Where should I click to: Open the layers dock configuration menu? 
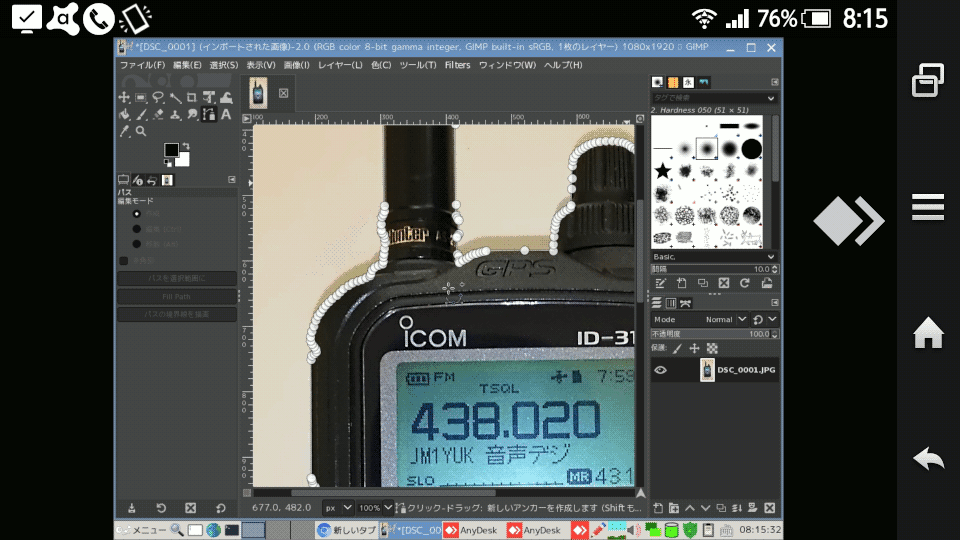[774, 302]
